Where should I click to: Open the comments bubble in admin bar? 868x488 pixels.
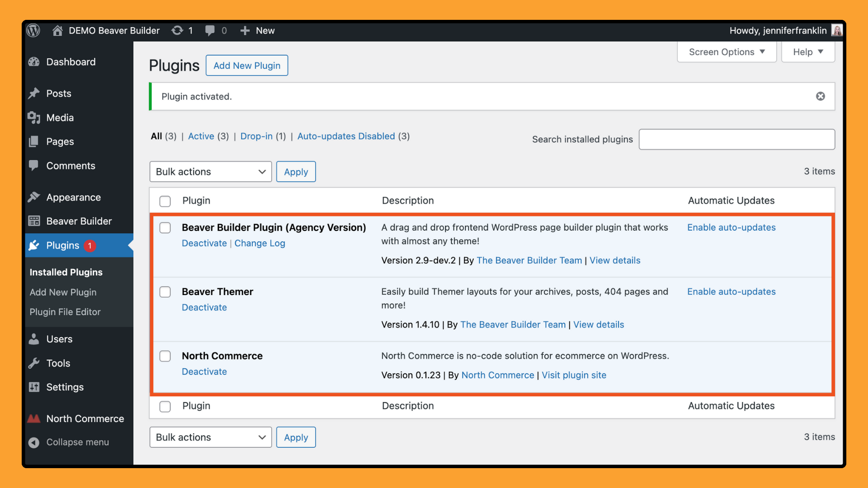tap(210, 30)
